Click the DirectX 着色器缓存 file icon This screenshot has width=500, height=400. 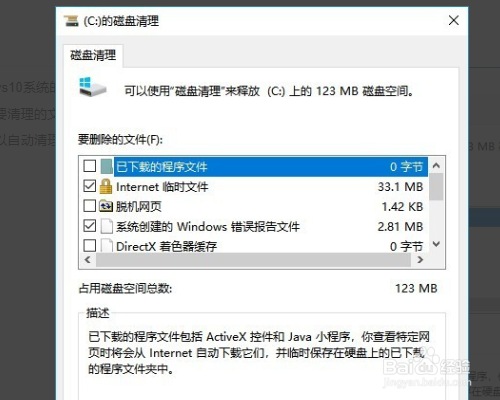click(x=107, y=246)
